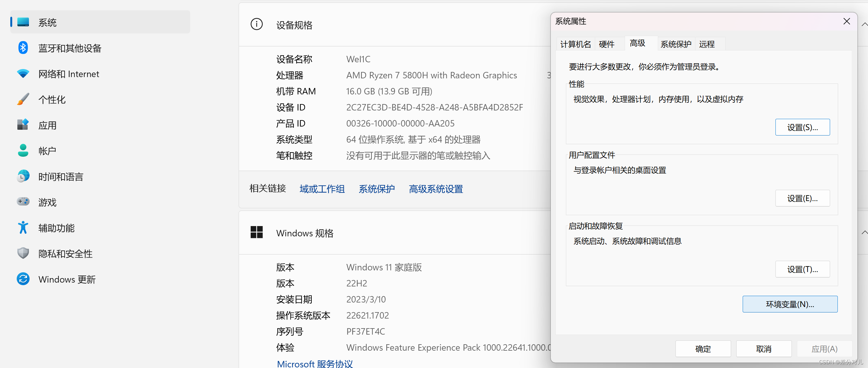Open the 域或工作组 link
Screen dimensions: 868x368
coord(322,189)
